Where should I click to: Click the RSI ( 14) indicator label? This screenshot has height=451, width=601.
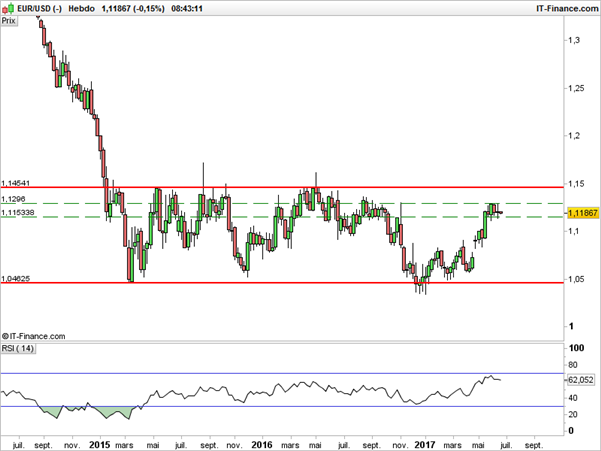(18, 348)
